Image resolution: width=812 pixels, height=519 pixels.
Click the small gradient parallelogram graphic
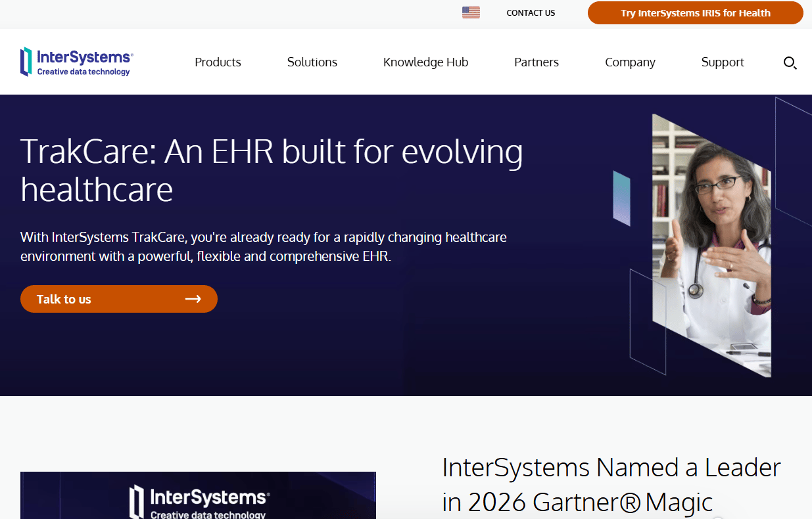coord(621,198)
